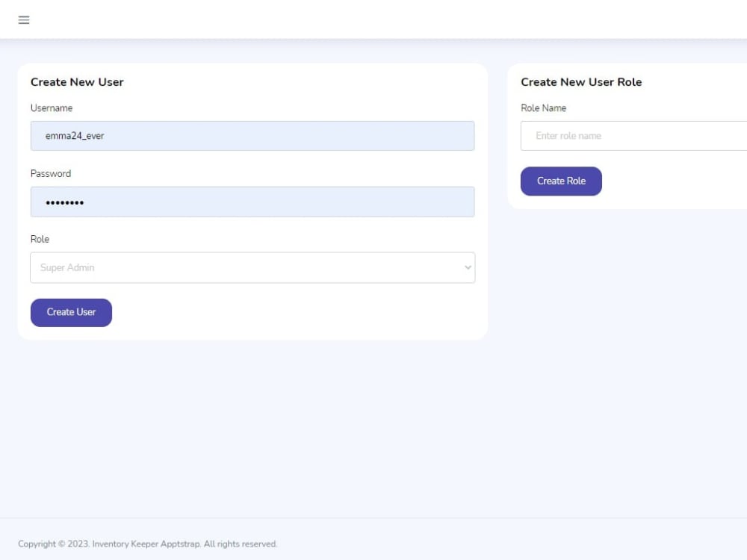747x560 pixels.
Task: Click inside the password dots to edit
Action: click(x=252, y=202)
